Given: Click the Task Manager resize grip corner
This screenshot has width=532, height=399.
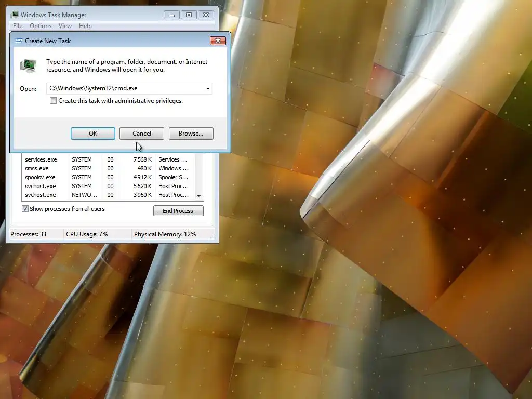Looking at the screenshot, I should tap(212, 236).
